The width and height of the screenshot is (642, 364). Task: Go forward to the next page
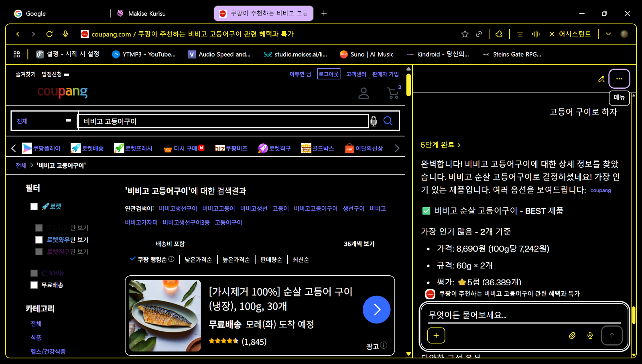pyautogui.click(x=33, y=34)
